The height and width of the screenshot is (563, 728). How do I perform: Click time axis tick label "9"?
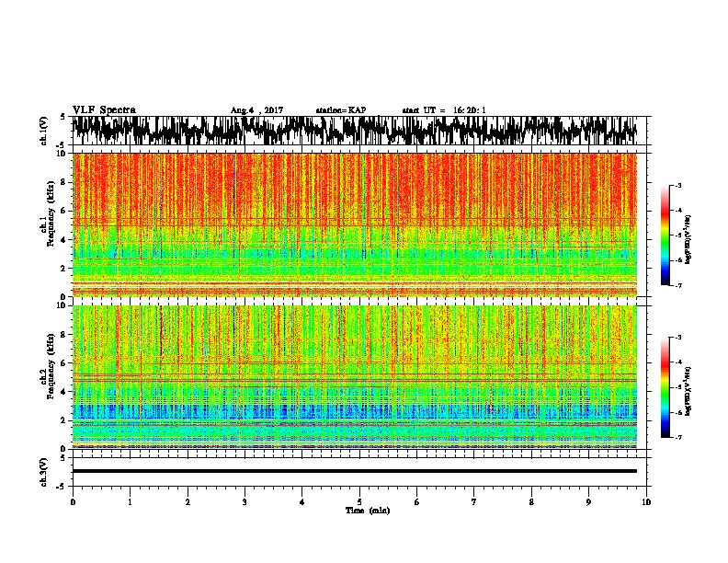[588, 502]
